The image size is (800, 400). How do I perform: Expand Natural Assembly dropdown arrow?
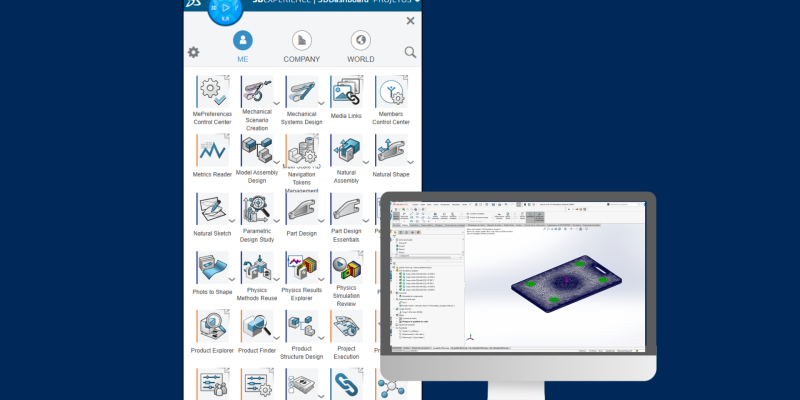point(367,162)
